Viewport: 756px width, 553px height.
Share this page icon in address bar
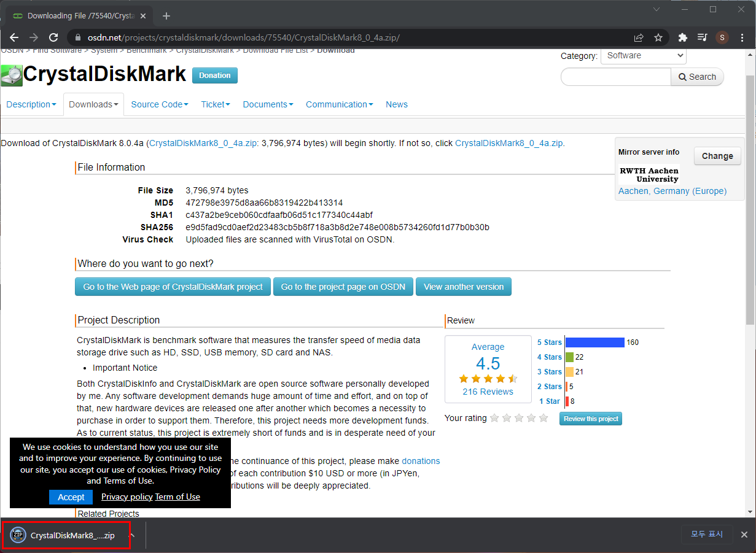pyautogui.click(x=639, y=37)
